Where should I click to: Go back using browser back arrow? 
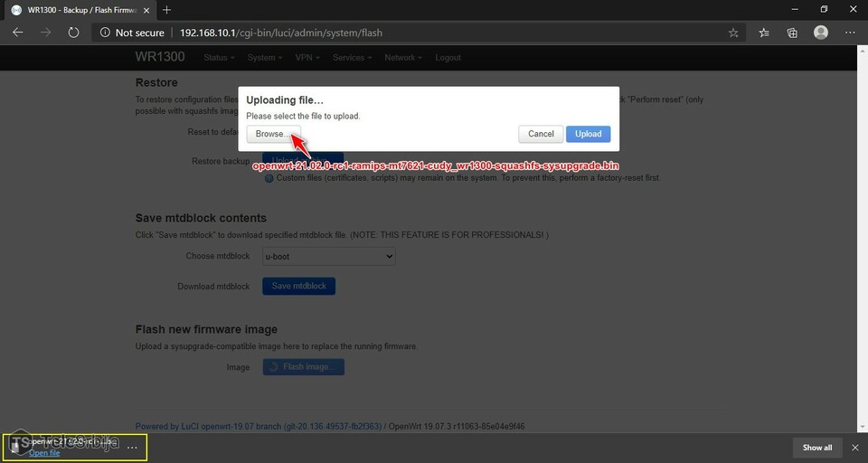(18, 33)
